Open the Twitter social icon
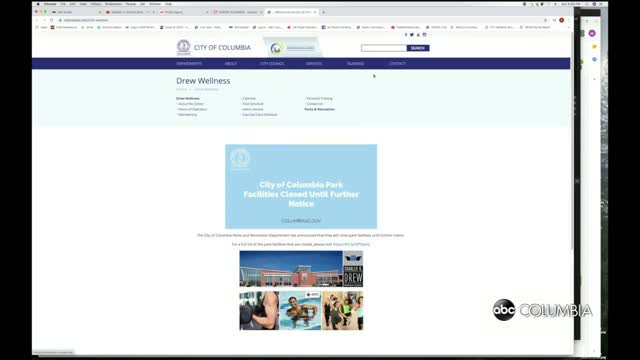640x360 pixels. coord(412,35)
